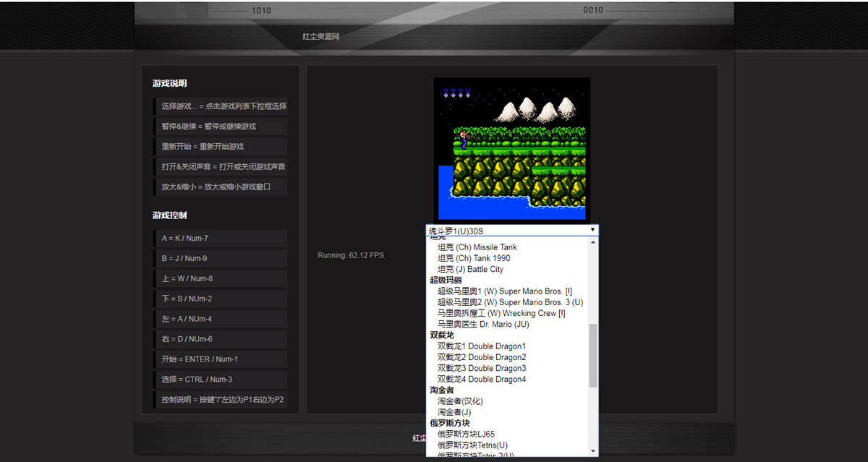Click the 开始 = ENTER / Num-1 row
The image size is (868, 462).
[221, 360]
